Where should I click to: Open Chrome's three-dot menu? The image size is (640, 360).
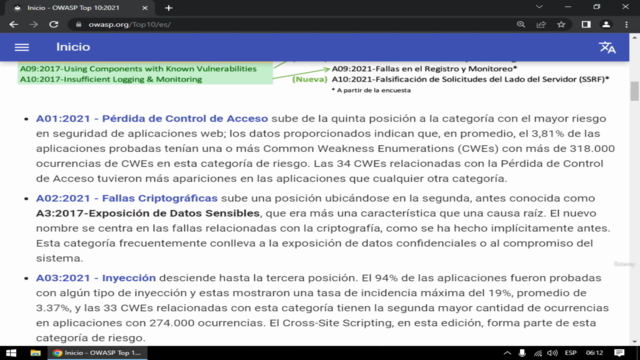point(627,24)
